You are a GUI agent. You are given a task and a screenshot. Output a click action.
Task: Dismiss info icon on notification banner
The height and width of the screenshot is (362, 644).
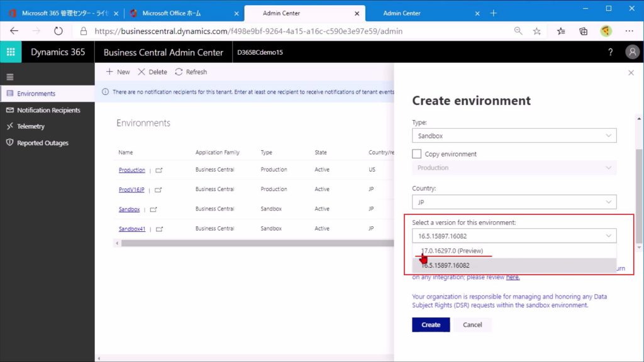[105, 92]
